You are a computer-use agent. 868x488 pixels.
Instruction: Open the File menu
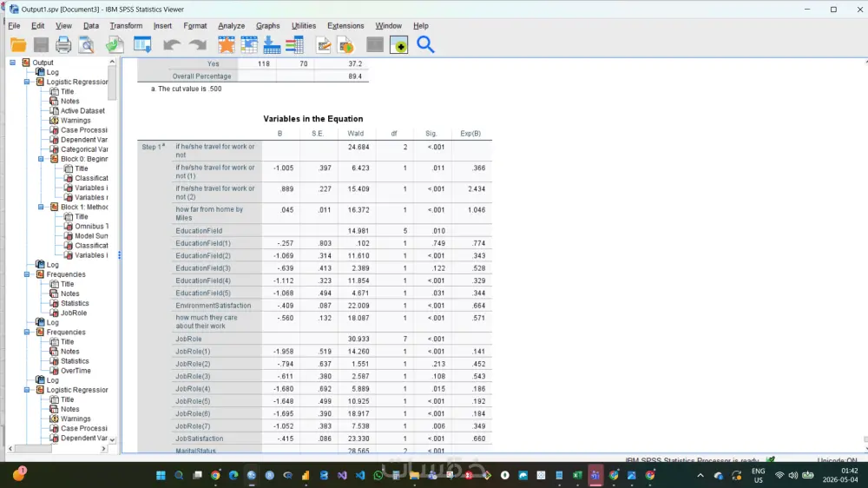(14, 25)
